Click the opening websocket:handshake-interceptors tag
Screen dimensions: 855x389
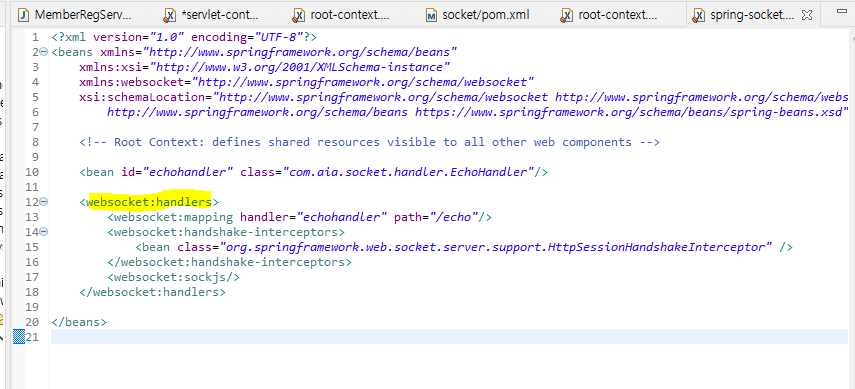tap(226, 232)
